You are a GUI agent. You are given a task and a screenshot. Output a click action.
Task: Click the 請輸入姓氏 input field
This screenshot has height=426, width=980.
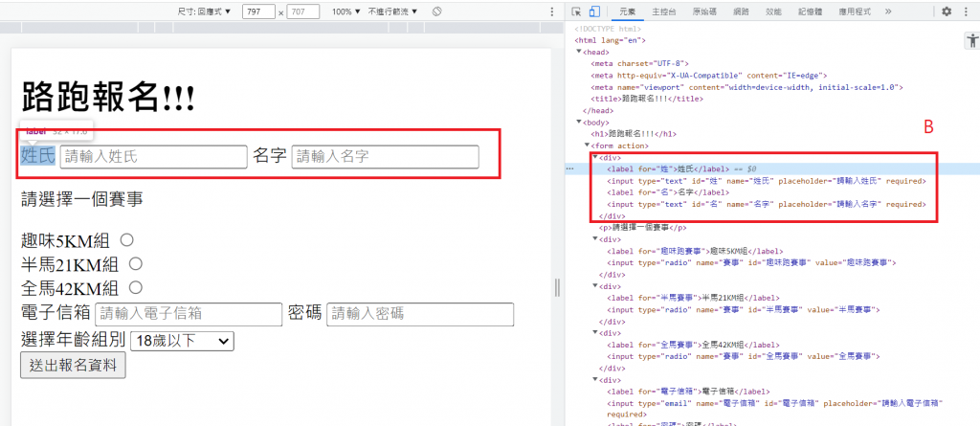point(154,156)
